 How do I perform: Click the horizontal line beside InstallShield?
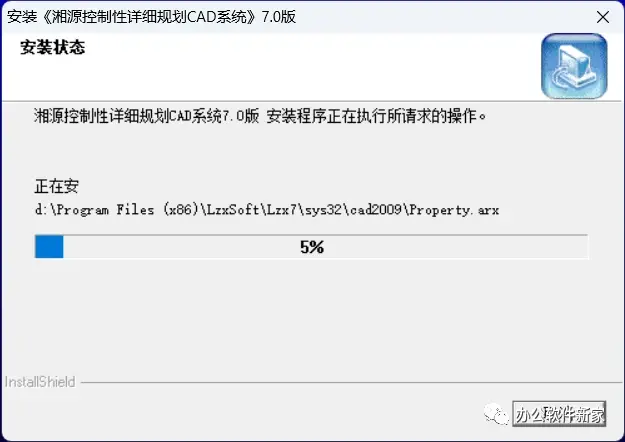click(x=351, y=383)
